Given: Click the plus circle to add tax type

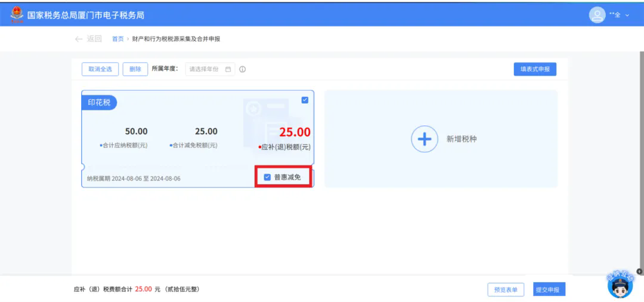Looking at the screenshot, I should [x=425, y=139].
